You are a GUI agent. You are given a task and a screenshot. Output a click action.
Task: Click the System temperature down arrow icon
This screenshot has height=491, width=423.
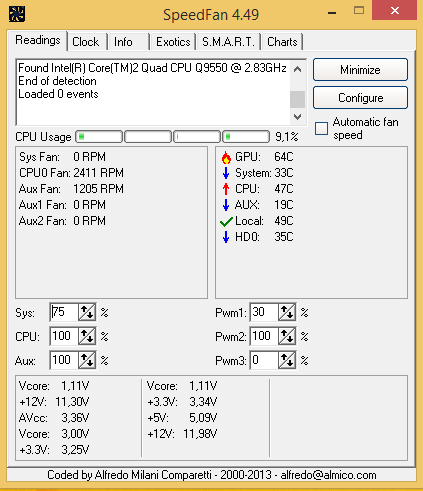[x=226, y=173]
